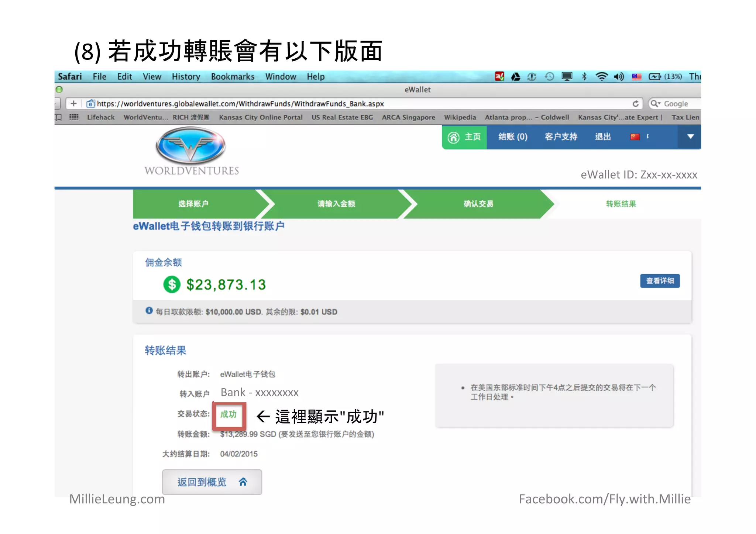Click the $13,289.99 SGD transfer amount
This screenshot has height=534, width=756.
(x=248, y=434)
